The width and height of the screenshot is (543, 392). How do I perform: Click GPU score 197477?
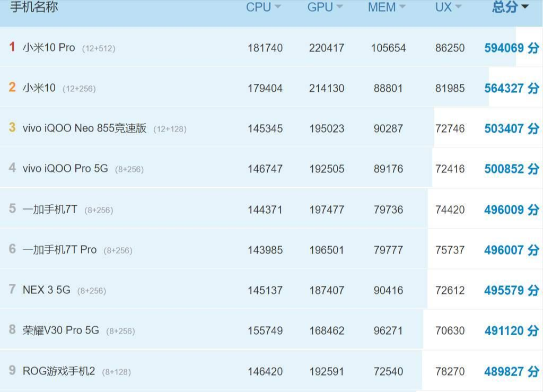(327, 210)
